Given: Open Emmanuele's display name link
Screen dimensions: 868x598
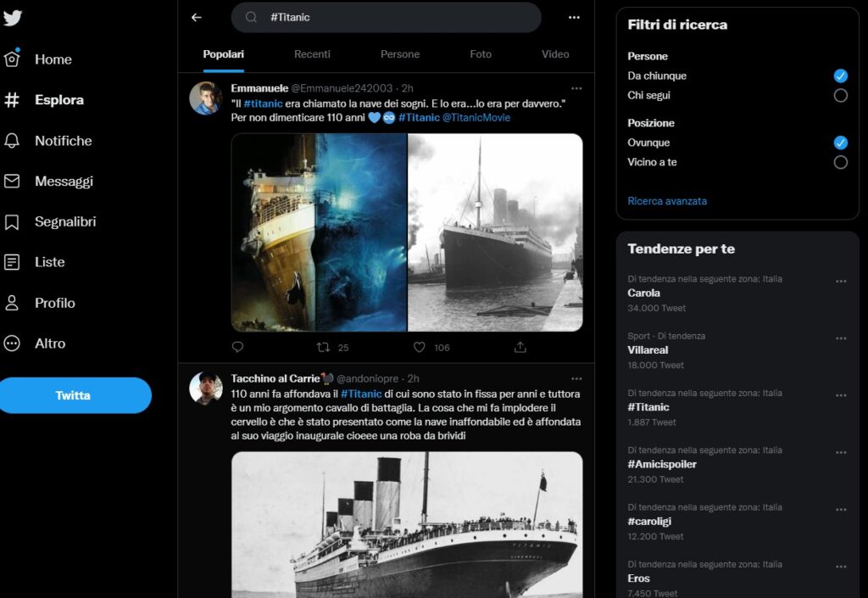Looking at the screenshot, I should [x=259, y=88].
